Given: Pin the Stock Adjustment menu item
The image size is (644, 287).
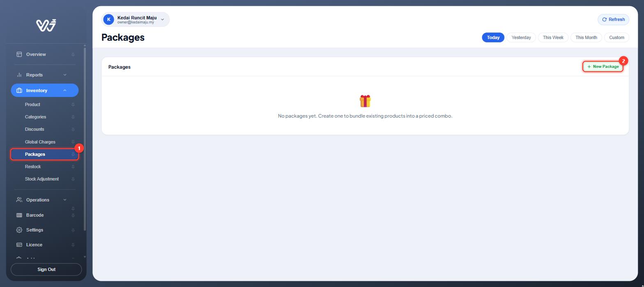Looking at the screenshot, I should [73, 179].
